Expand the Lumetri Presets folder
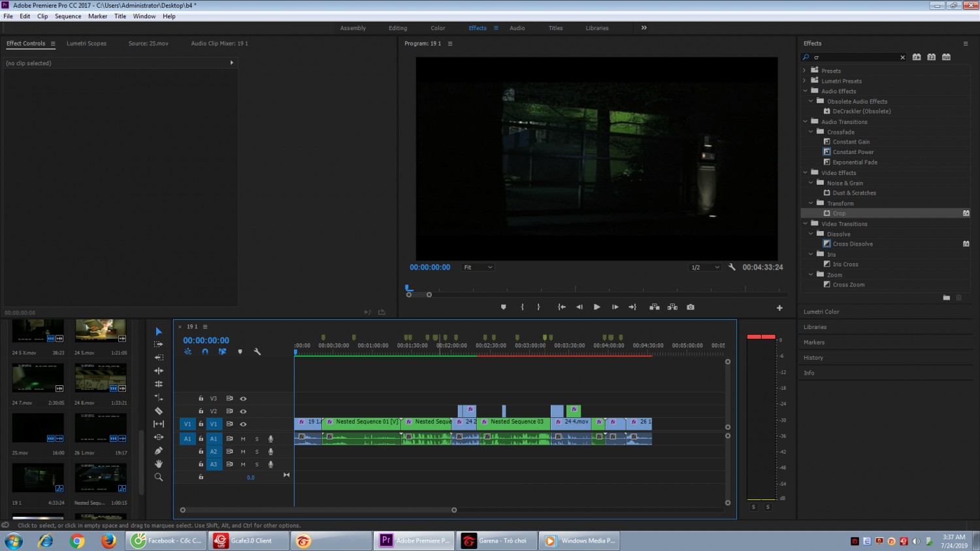The image size is (980, 551). 804,81
